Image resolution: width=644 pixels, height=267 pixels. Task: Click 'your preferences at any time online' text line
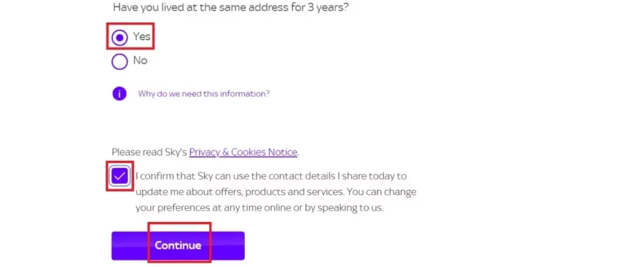(260, 208)
